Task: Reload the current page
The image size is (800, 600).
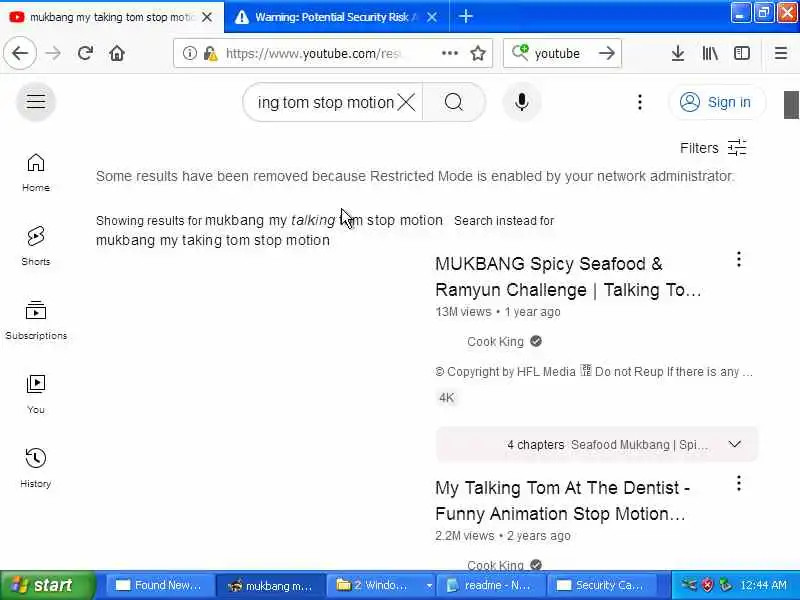Action: point(85,53)
